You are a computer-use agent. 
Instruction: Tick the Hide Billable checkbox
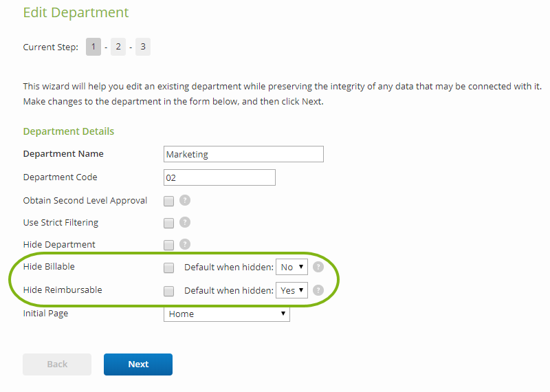pos(168,268)
